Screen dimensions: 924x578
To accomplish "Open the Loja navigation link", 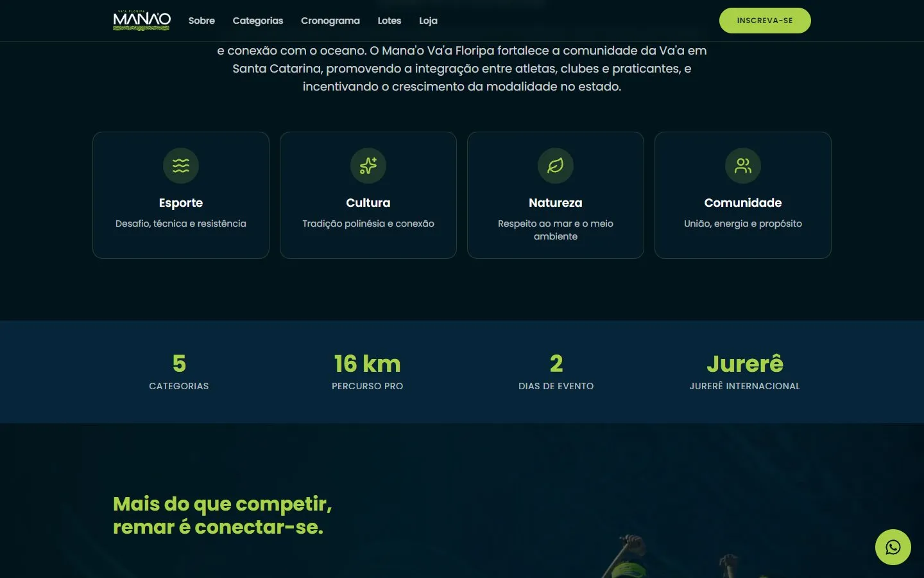I will click(429, 21).
